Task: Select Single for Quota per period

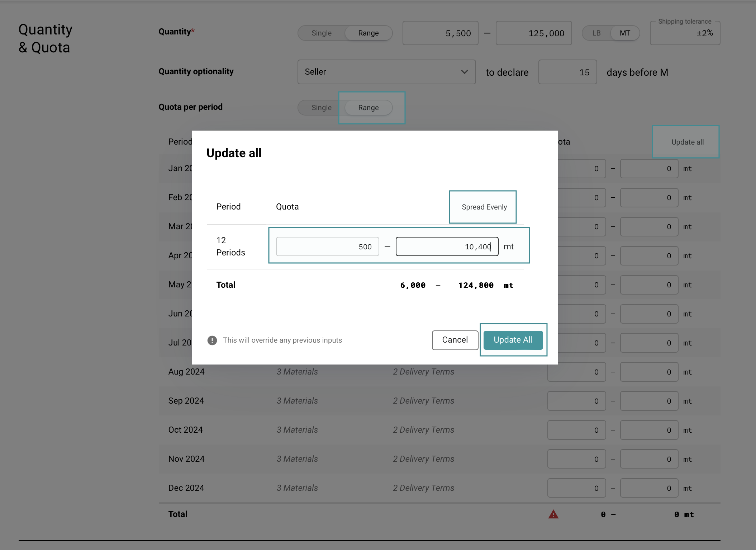Action: point(321,108)
